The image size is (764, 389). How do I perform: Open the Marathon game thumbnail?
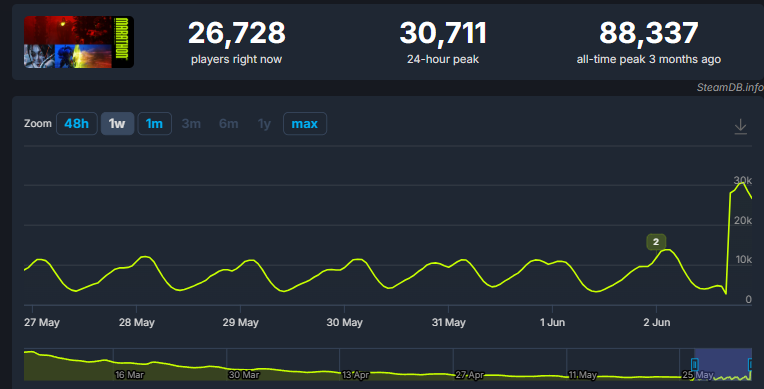tap(78, 42)
